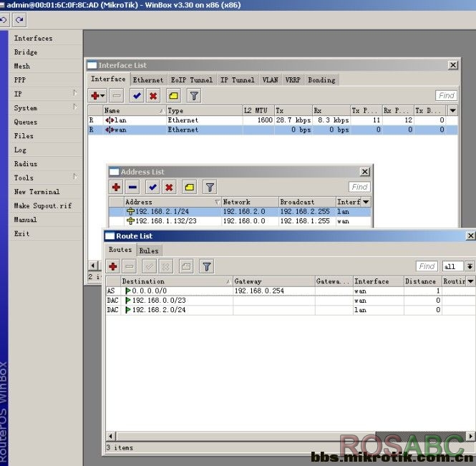The image size is (476, 466).
Task: Switch to IP Tunnel tab
Action: pyautogui.click(x=238, y=80)
